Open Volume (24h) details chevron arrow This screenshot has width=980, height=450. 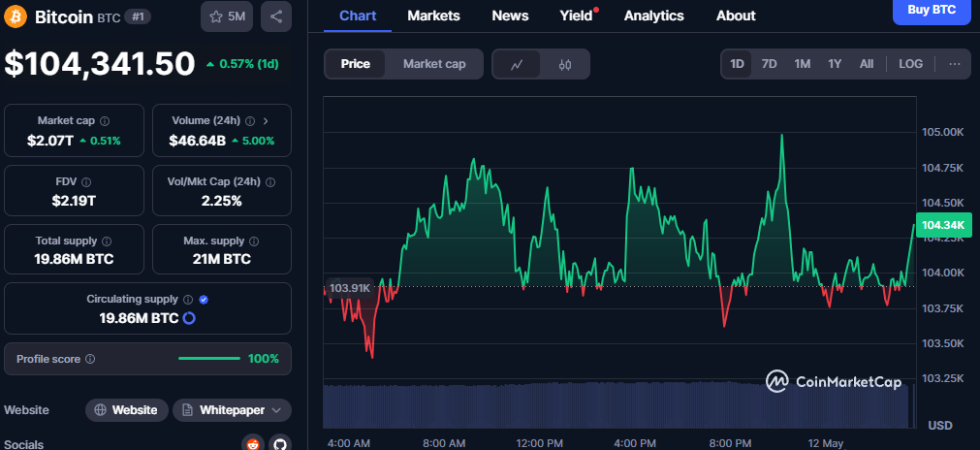point(266,120)
